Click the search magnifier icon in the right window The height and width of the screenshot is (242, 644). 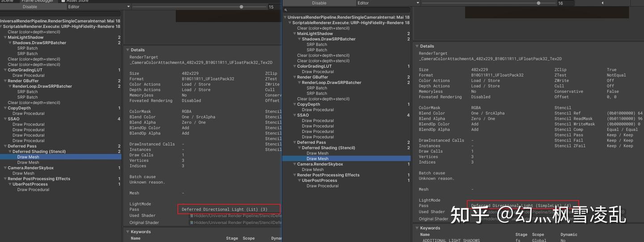click(x=285, y=10)
